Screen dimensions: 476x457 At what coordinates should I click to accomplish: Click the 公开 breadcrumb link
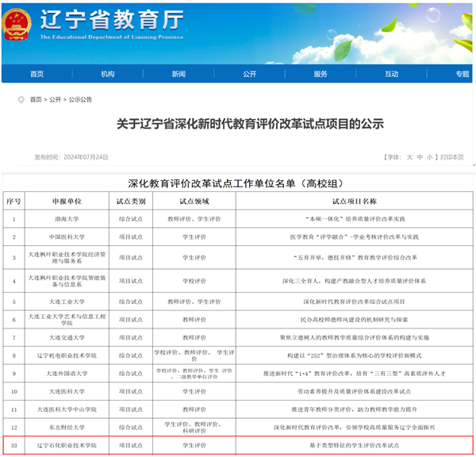55,100
